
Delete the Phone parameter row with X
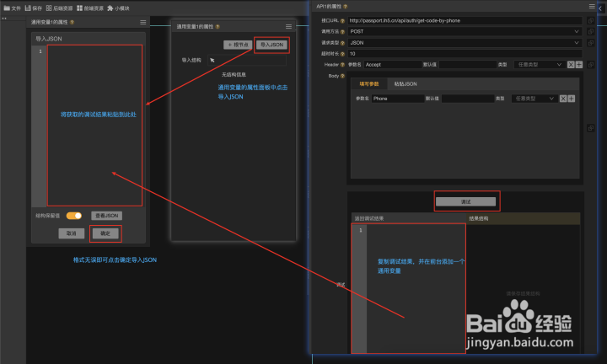pyautogui.click(x=563, y=99)
